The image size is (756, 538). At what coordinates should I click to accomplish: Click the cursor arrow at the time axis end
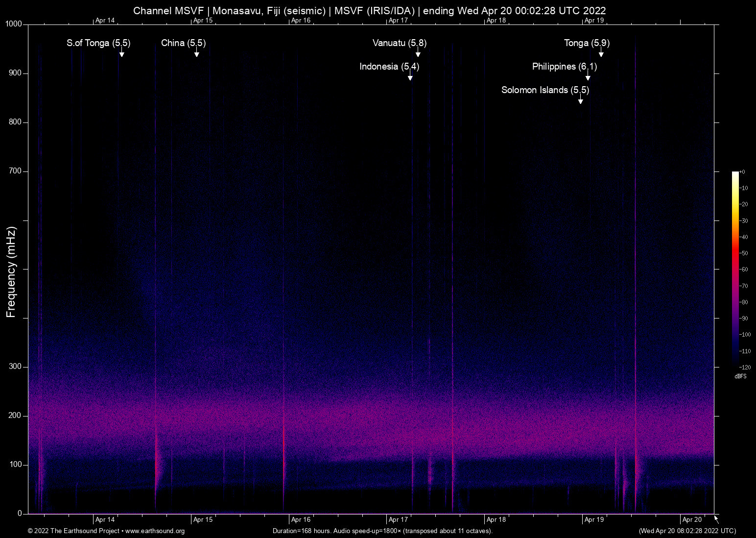pos(716,519)
